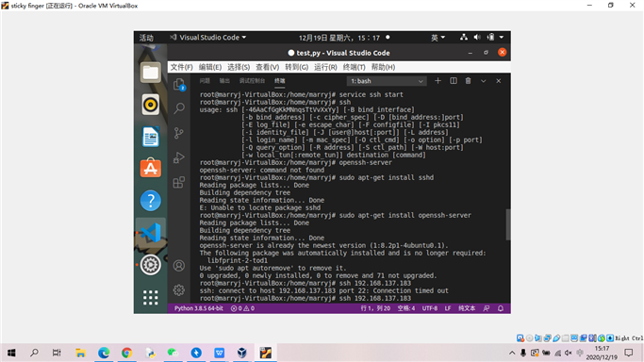This screenshot has width=644, height=362.
Task: Open the 转到(G) menu
Action: point(296,67)
